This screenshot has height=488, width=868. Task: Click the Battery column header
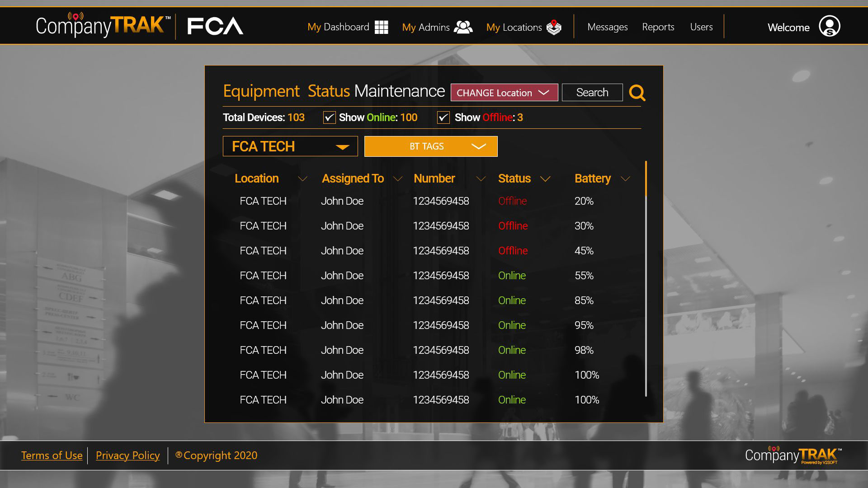[x=592, y=178]
